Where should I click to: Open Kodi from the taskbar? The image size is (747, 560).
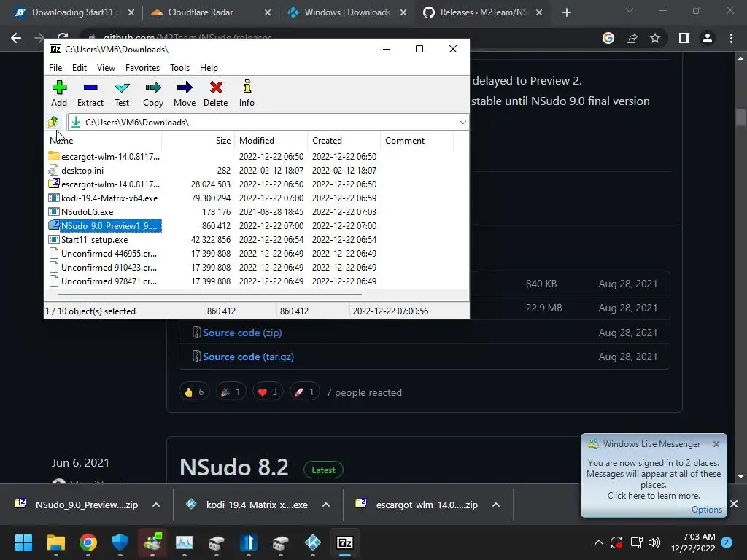pyautogui.click(x=312, y=542)
